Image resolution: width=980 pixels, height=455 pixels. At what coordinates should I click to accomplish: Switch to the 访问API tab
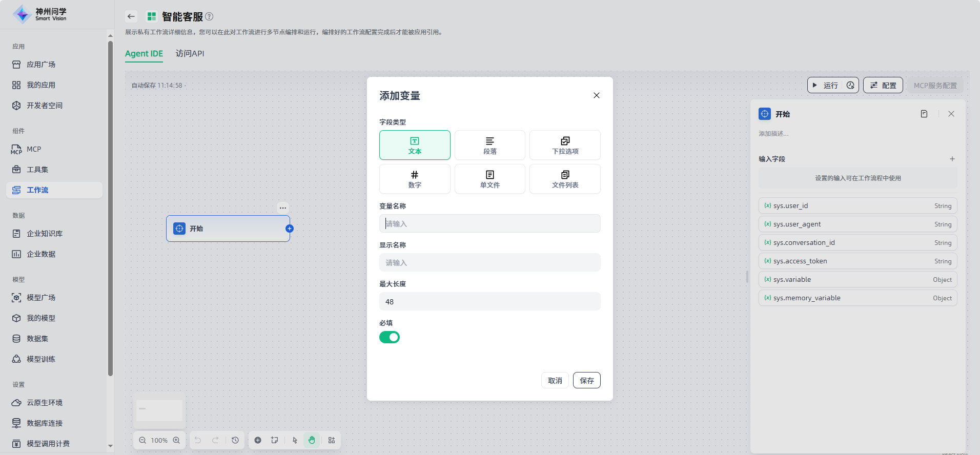click(x=190, y=54)
